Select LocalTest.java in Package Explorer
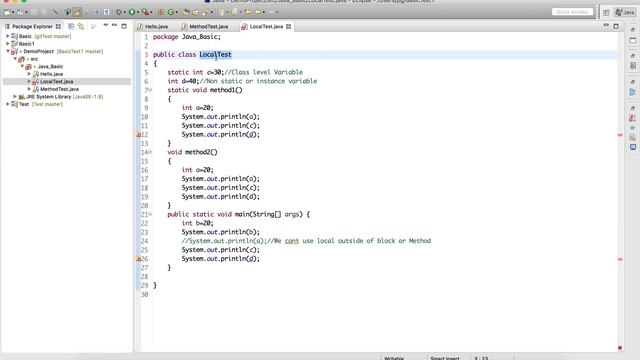Viewport: 640px width, 360px height. 56,82
